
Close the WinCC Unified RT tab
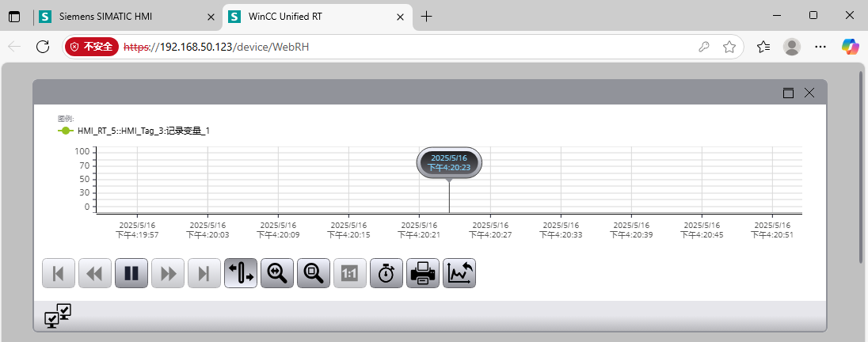pyautogui.click(x=400, y=17)
